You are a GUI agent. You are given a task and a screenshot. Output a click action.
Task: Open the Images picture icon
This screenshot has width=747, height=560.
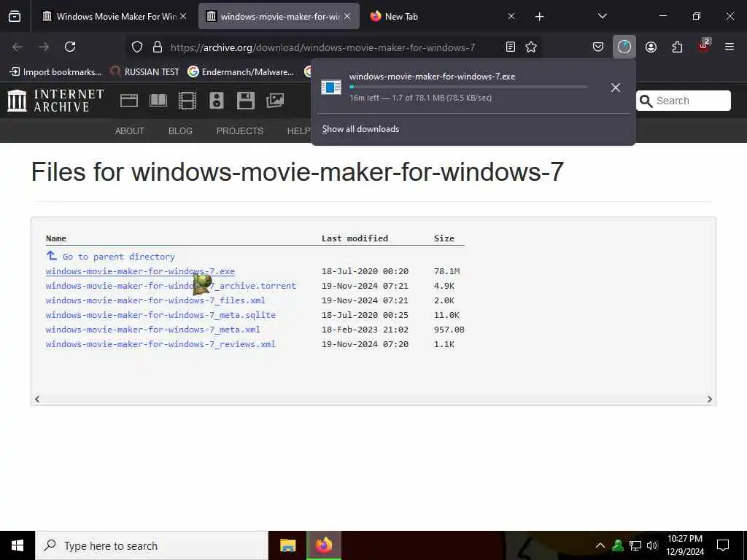(275, 101)
